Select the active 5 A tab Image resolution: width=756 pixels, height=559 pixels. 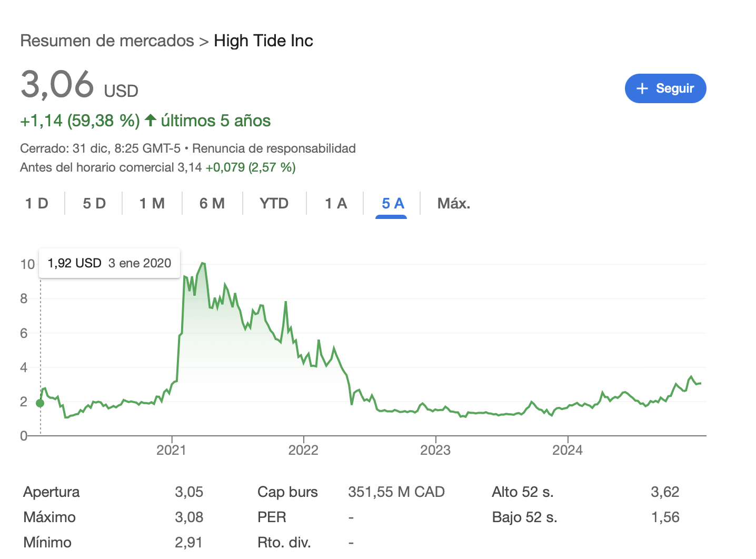tap(393, 203)
